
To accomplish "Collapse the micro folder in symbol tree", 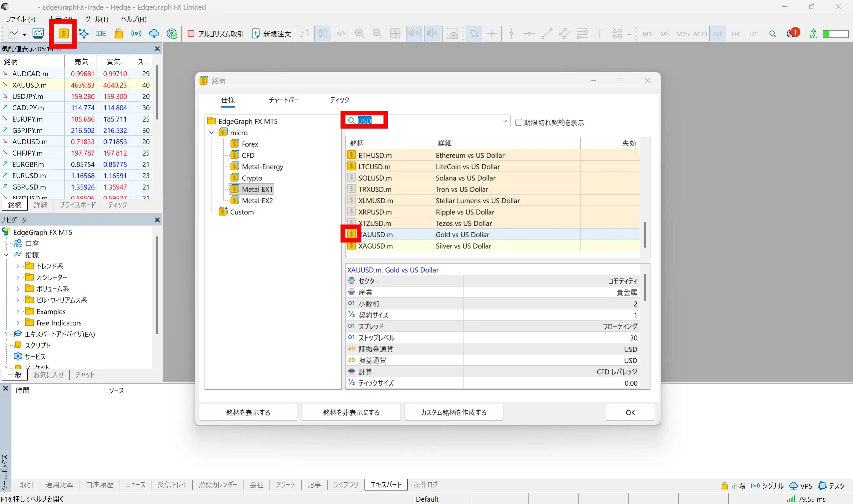I will pyautogui.click(x=212, y=133).
